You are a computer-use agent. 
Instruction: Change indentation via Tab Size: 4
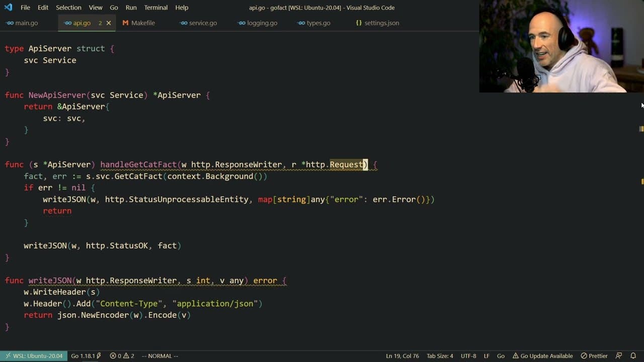(x=440, y=356)
